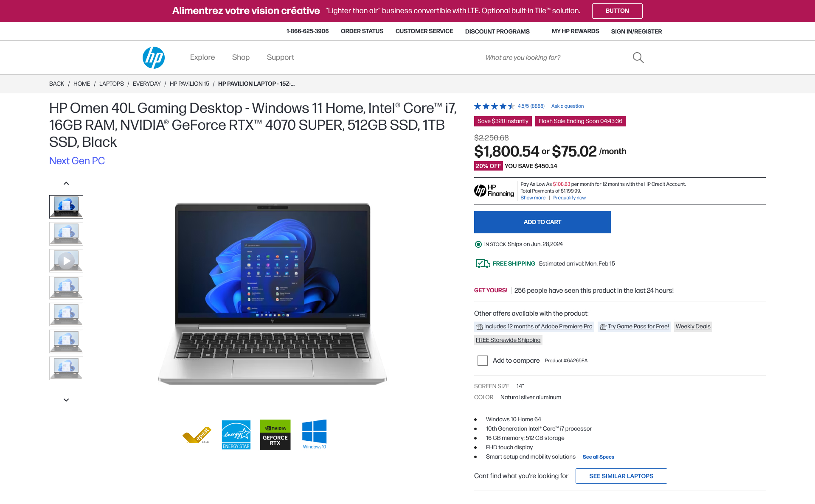The width and height of the screenshot is (815, 504).
Task: Click the NVIDIA GeForce RTX badge
Action: 275,435
